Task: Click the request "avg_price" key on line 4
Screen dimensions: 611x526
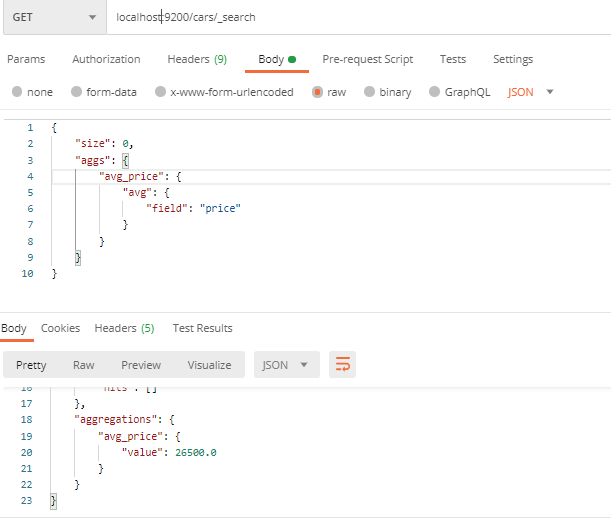Action: pyautogui.click(x=131, y=177)
